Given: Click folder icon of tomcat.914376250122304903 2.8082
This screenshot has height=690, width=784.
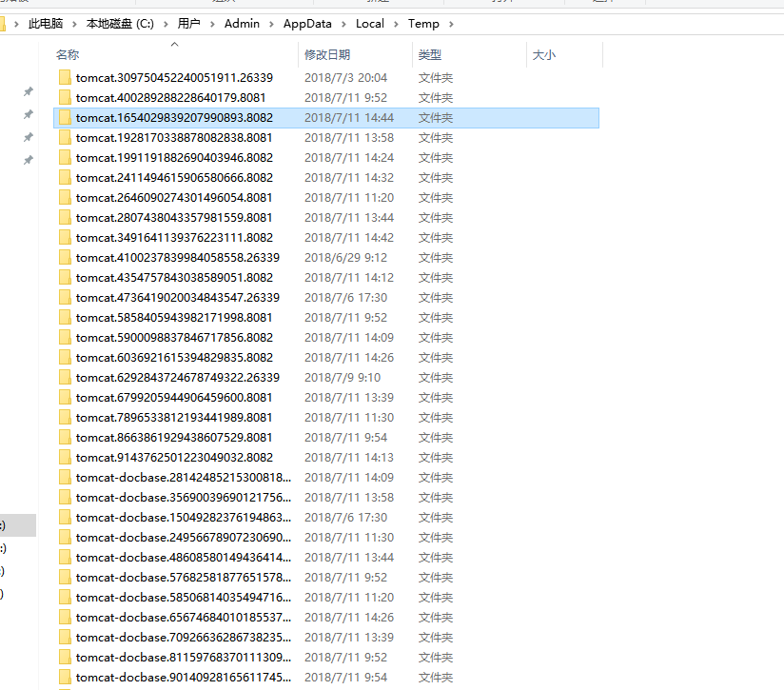Looking at the screenshot, I should coord(65,458).
